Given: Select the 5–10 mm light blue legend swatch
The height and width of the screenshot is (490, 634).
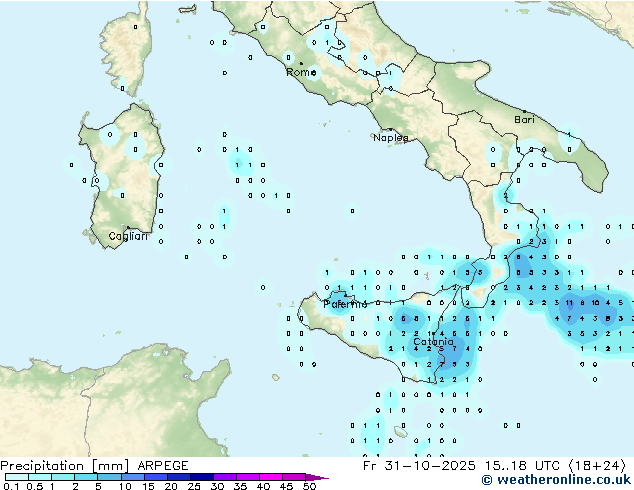Looking at the screenshot, I should point(109,477).
